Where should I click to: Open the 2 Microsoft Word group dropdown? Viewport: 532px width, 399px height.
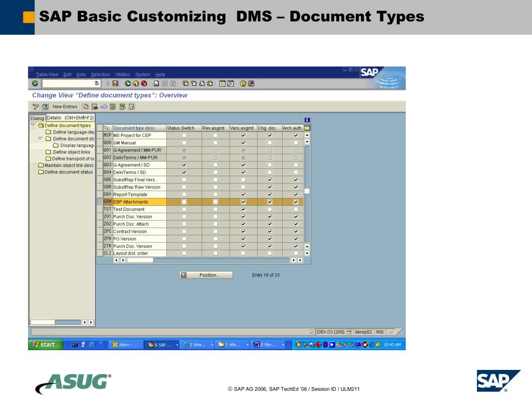tap(283, 345)
